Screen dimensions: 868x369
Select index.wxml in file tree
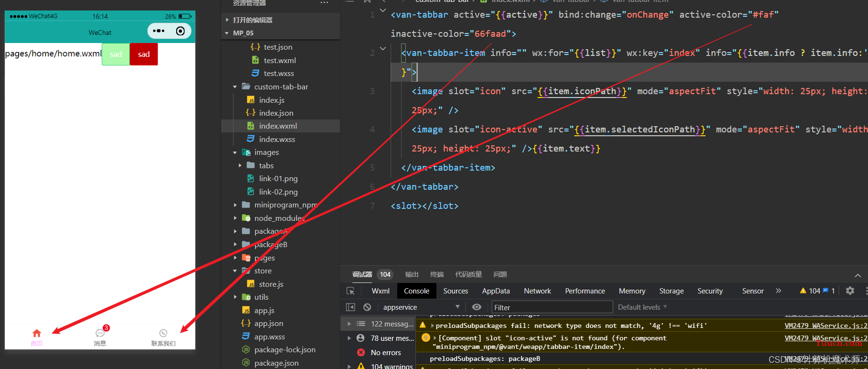pos(278,126)
